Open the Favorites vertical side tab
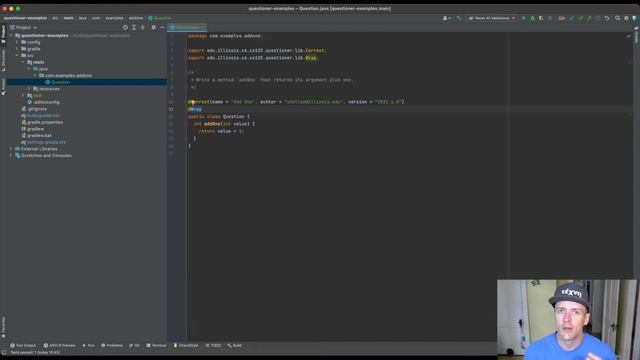This screenshot has height=360, width=640. tap(3, 327)
